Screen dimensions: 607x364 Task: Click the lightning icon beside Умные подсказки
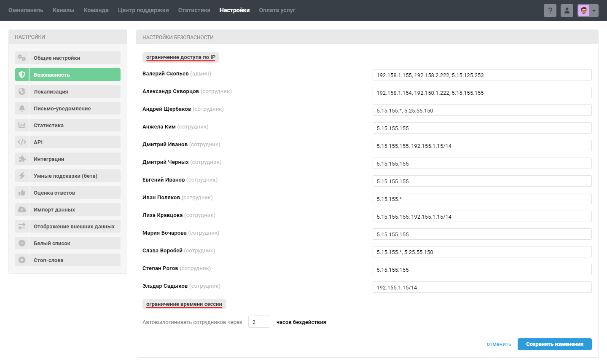22,176
